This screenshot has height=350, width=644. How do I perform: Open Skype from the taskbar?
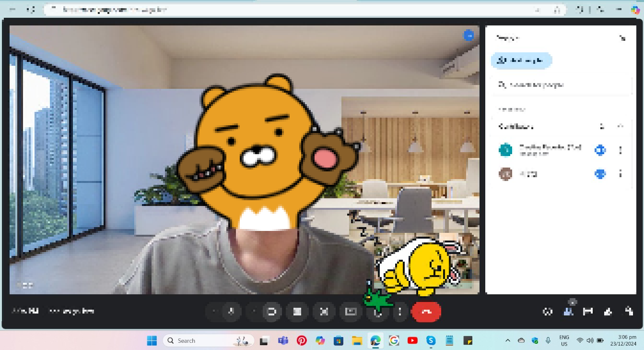pyautogui.click(x=431, y=340)
